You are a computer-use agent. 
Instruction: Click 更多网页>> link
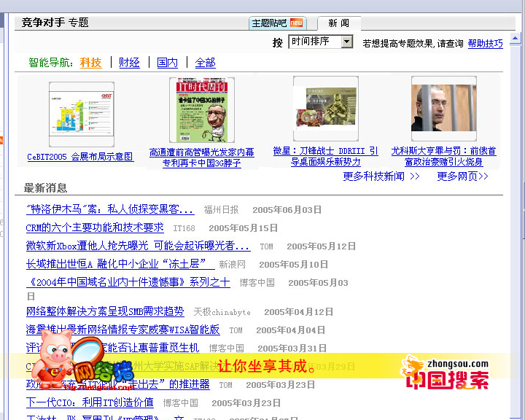coord(462,176)
